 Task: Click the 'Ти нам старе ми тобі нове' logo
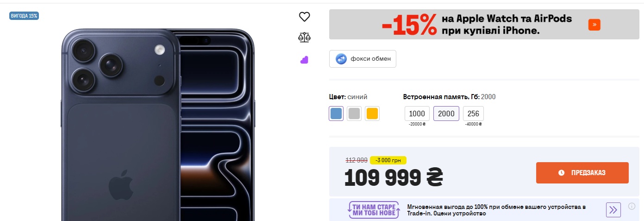(x=374, y=210)
